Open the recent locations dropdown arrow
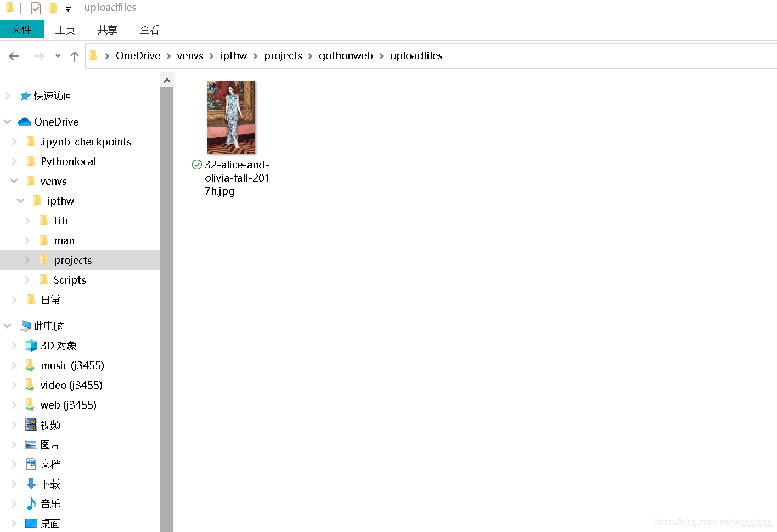This screenshot has width=777, height=532. tap(58, 56)
